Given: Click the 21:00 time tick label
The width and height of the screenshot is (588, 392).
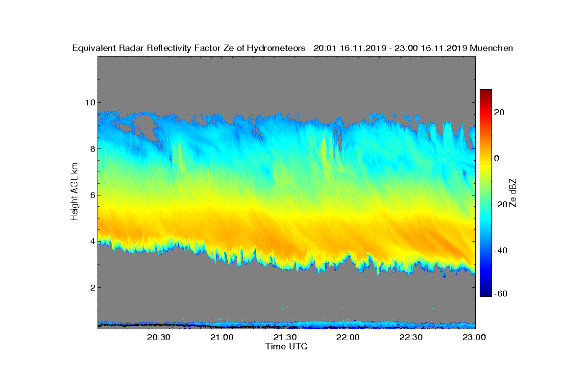Looking at the screenshot, I should (x=222, y=338).
